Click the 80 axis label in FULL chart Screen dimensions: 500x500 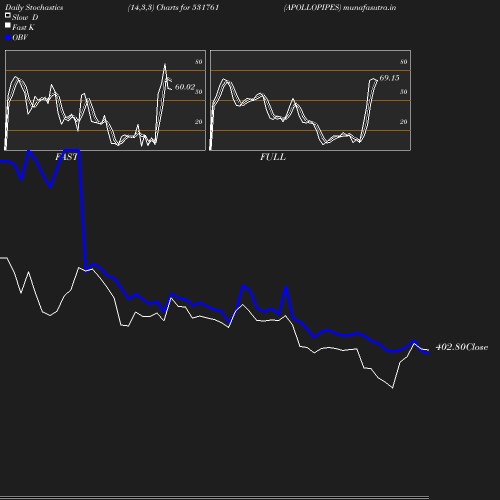coord(404,62)
